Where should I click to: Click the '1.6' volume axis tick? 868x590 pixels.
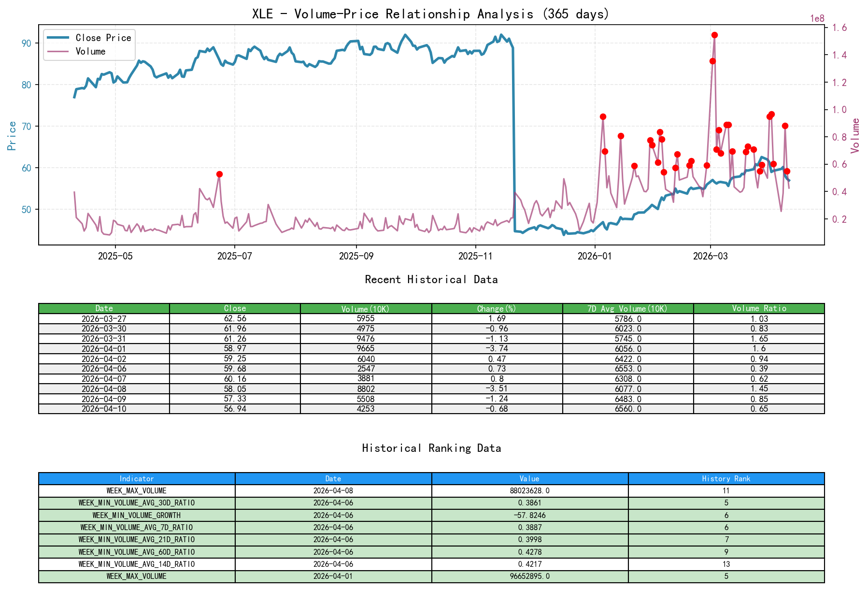pyautogui.click(x=839, y=28)
